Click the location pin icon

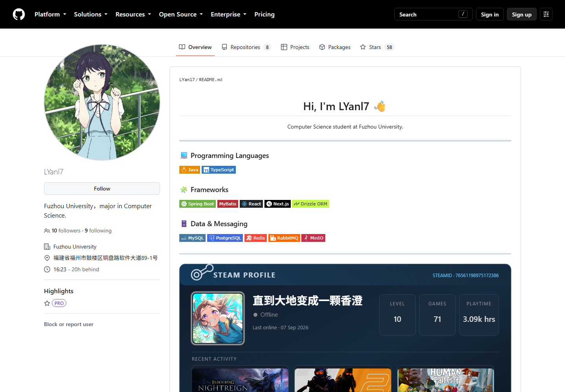coord(47,258)
